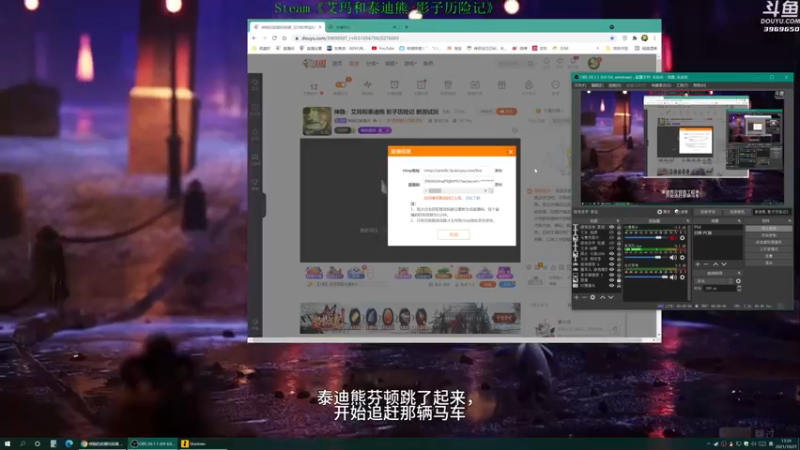Reload the Douyu page in Chrome
This screenshot has height=450, width=800.
tap(274, 38)
